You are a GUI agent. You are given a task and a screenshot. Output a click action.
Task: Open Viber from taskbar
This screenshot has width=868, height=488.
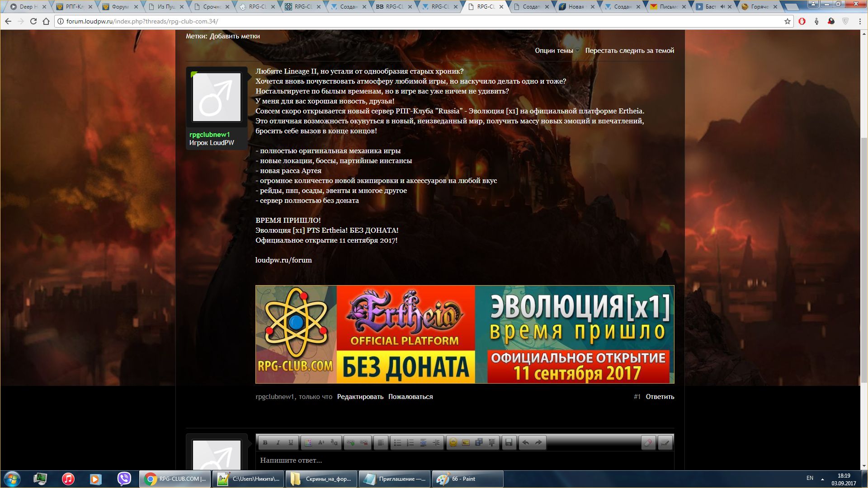124,479
